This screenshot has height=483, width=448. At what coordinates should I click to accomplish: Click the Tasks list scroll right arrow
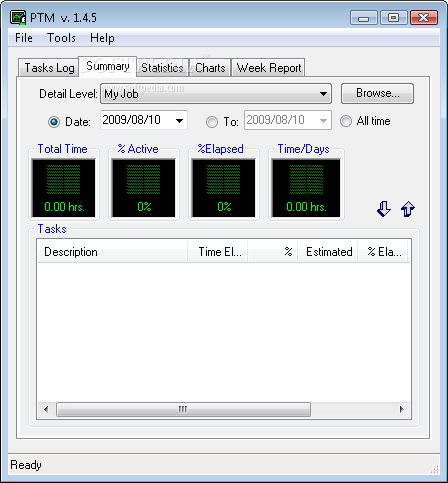401,409
